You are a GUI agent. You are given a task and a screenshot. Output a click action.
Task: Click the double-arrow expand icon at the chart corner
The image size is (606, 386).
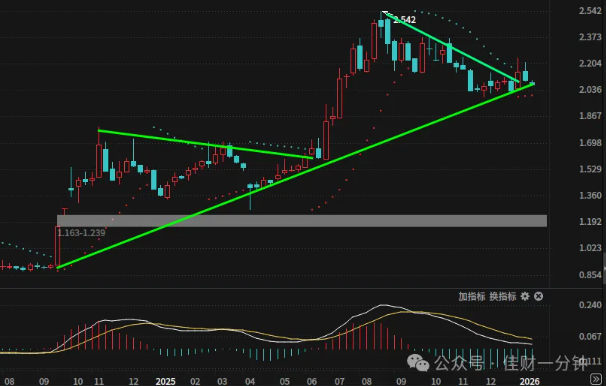(595, 378)
